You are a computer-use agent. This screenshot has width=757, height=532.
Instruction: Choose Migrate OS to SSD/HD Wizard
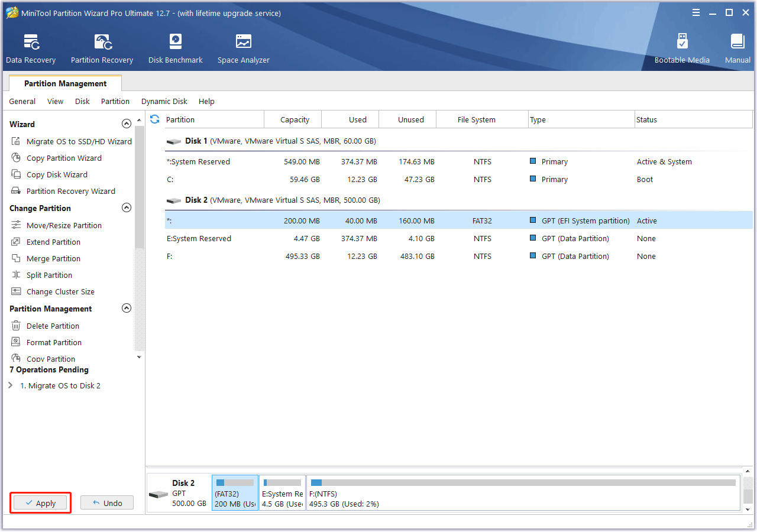pos(79,142)
